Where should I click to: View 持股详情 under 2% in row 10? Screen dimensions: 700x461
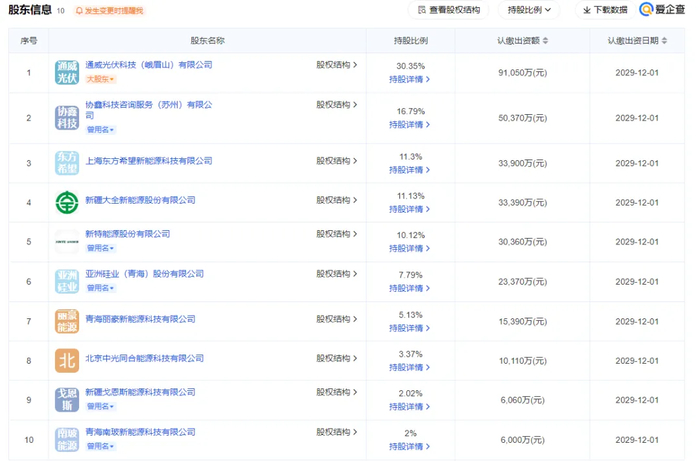pyautogui.click(x=409, y=447)
